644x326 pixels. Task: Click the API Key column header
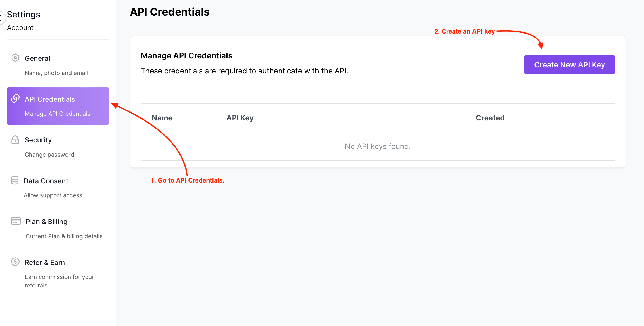(x=240, y=118)
